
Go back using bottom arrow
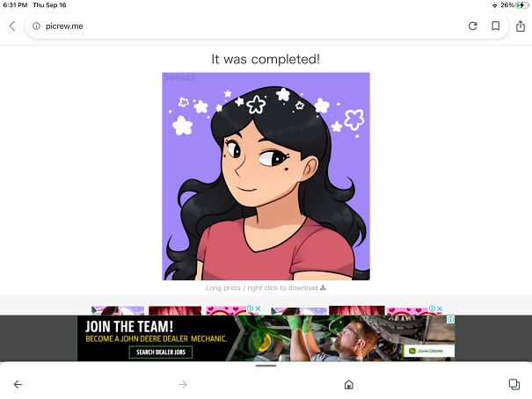[x=18, y=384]
